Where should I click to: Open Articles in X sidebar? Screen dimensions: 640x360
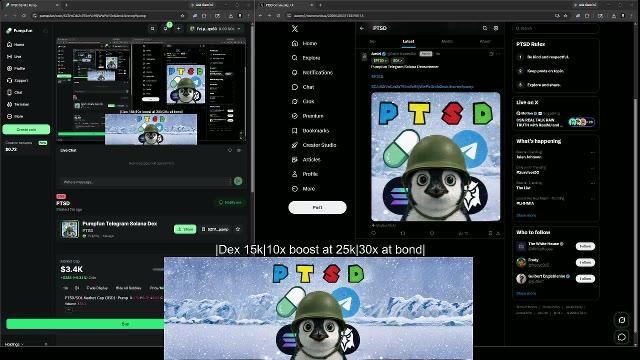306,160
